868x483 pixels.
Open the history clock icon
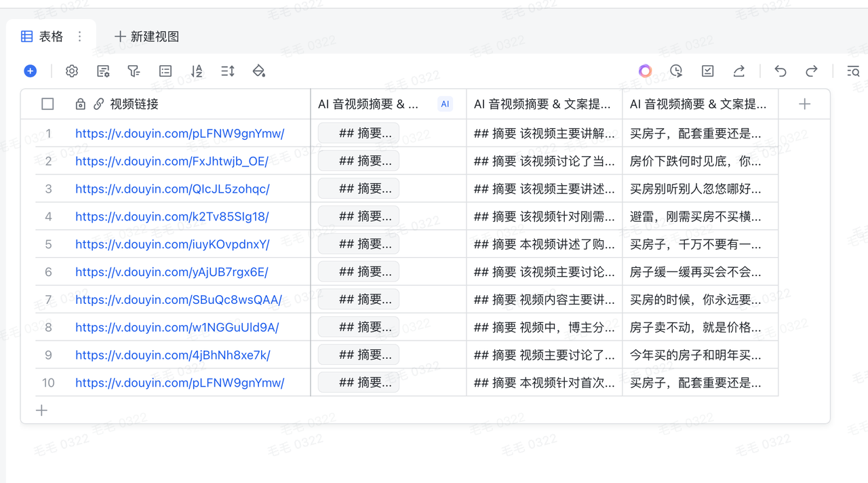[x=677, y=71]
